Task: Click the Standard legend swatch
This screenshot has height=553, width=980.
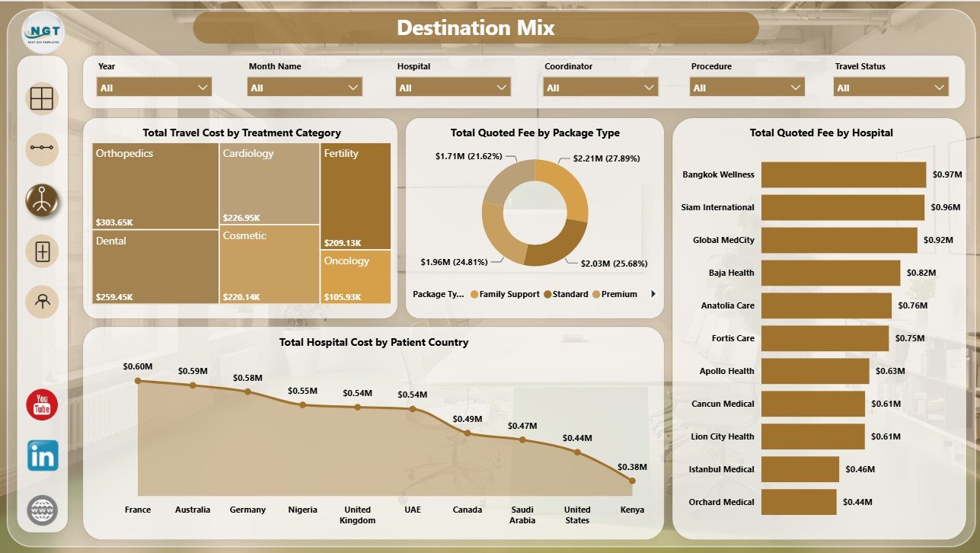Action: [x=547, y=294]
